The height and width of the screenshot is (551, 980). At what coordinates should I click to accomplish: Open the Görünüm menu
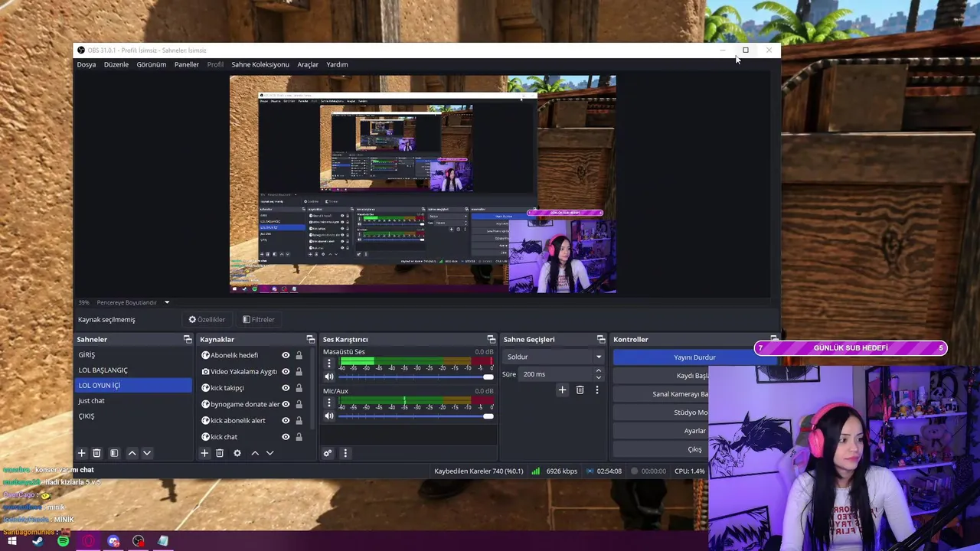152,64
